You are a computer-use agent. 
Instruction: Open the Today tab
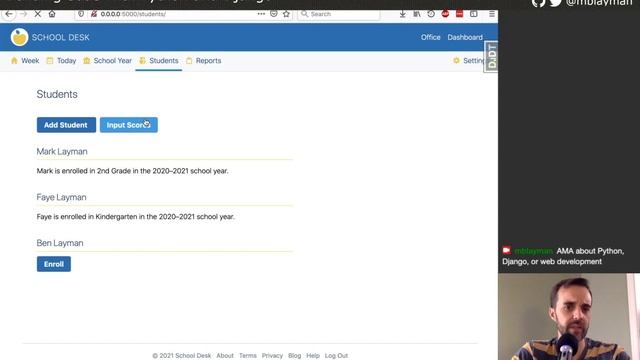pos(61,61)
